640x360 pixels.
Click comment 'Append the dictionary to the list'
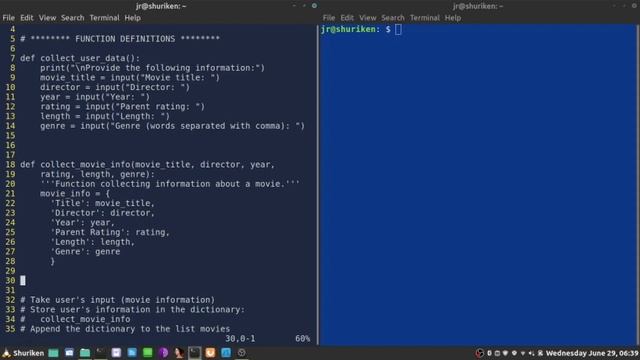[125, 329]
